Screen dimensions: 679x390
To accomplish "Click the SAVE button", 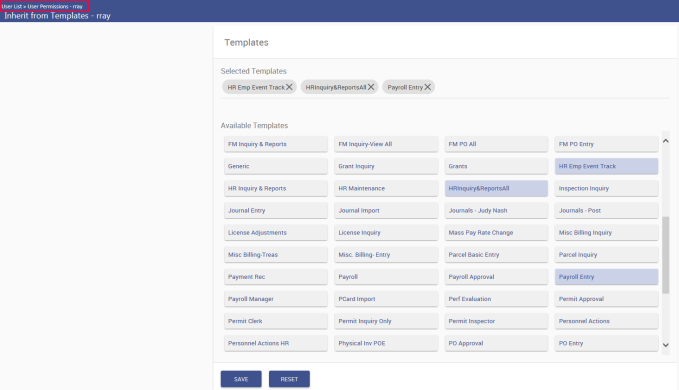I will click(241, 379).
